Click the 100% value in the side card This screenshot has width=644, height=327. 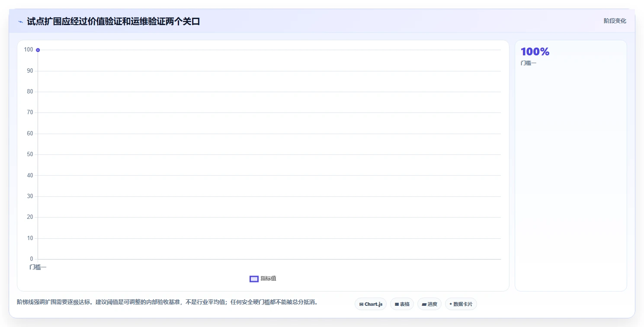[x=535, y=51]
